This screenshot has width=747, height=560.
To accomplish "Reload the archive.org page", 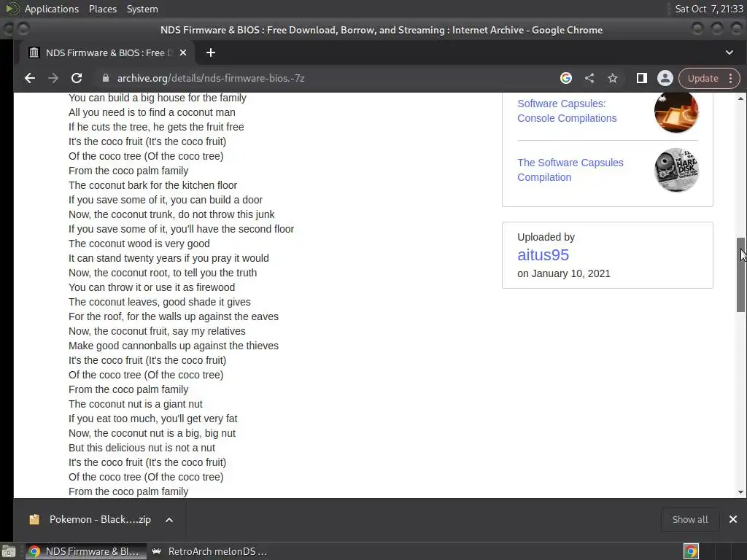I will click(x=76, y=78).
